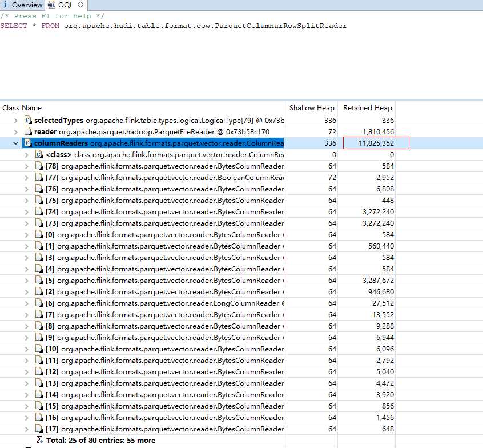Image resolution: width=483 pixels, height=448 pixels.
Task: Click retained heap value 3,287,672
Action: [379, 281]
